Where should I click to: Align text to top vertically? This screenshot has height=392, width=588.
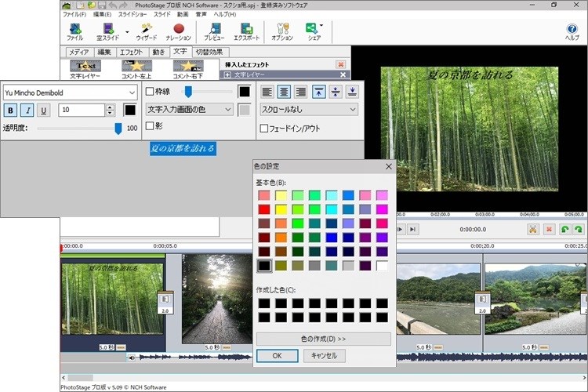(x=319, y=92)
